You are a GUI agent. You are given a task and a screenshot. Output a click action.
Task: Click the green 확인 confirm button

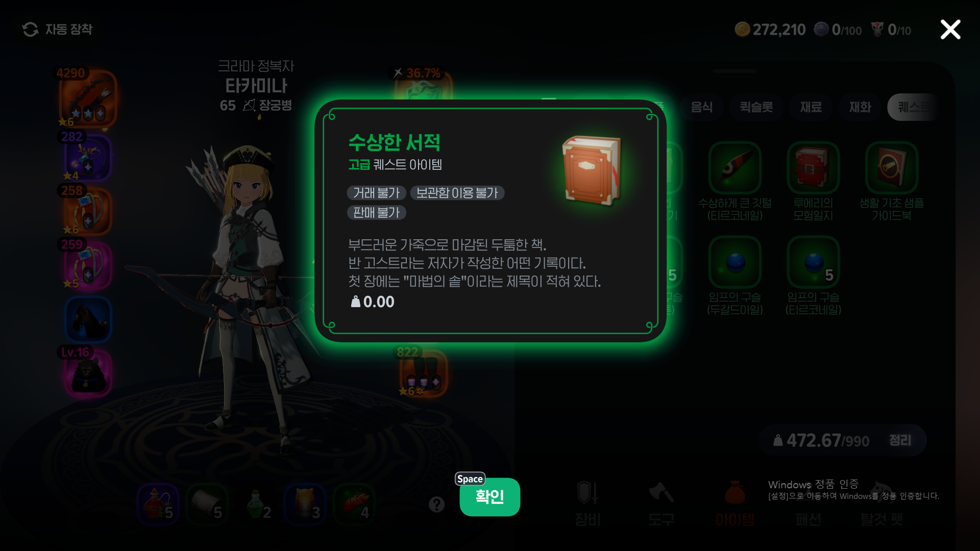coord(489,496)
